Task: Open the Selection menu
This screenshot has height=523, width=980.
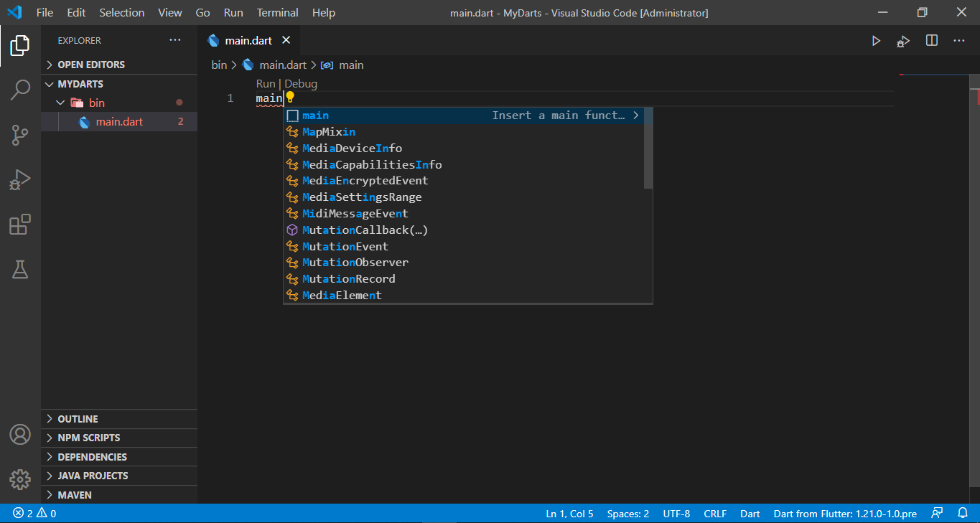Action: [x=121, y=13]
